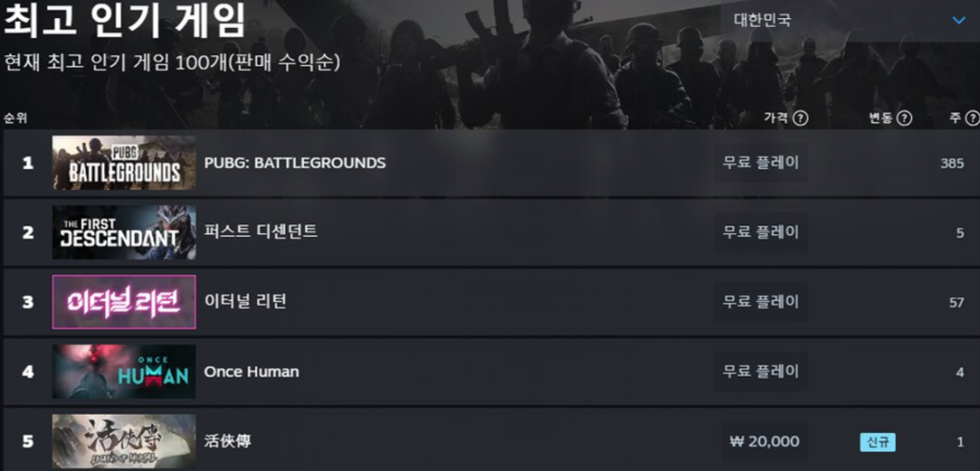Open the 이터널 리턴 pink logo thumbnail
This screenshot has height=471, width=980.
123,301
